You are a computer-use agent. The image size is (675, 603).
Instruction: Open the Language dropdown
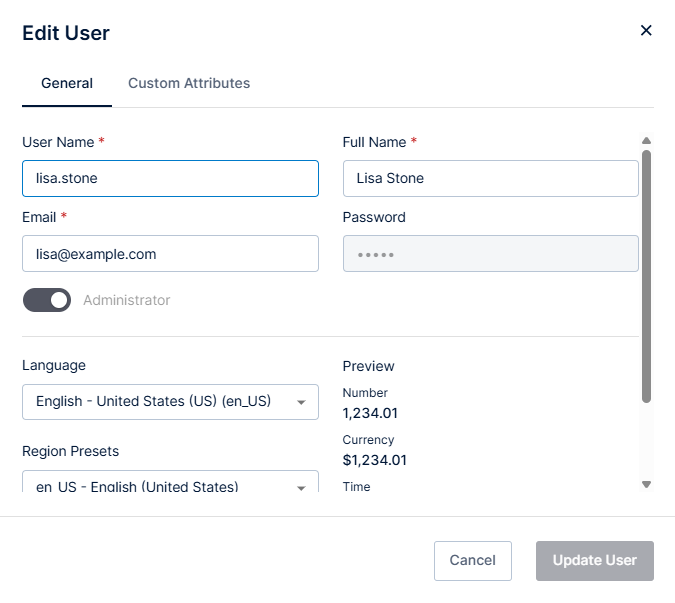click(170, 402)
